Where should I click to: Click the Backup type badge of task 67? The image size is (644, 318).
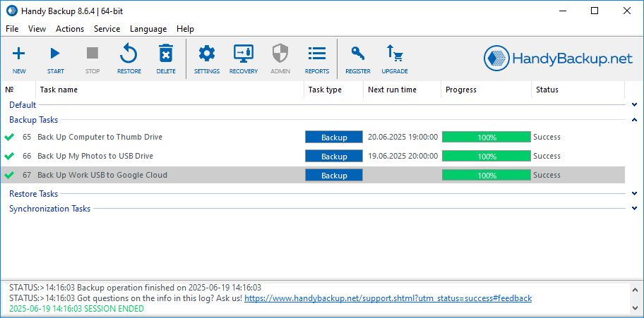click(334, 175)
